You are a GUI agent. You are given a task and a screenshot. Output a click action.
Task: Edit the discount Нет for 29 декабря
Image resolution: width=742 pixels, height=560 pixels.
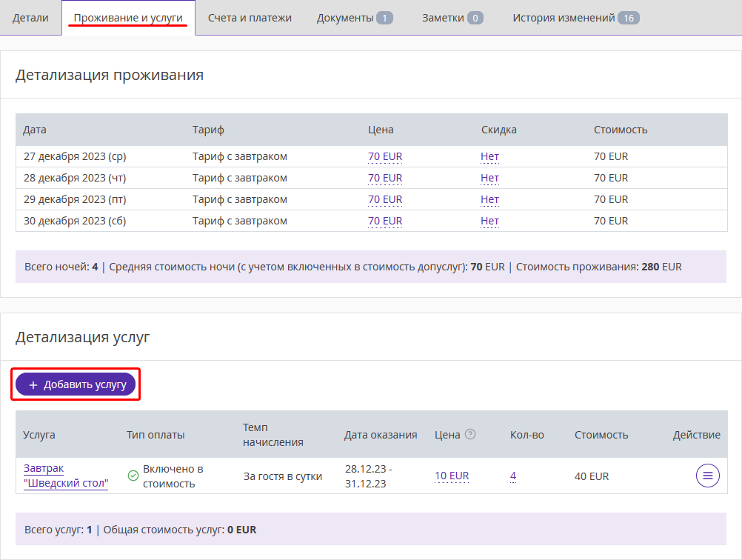pos(489,199)
